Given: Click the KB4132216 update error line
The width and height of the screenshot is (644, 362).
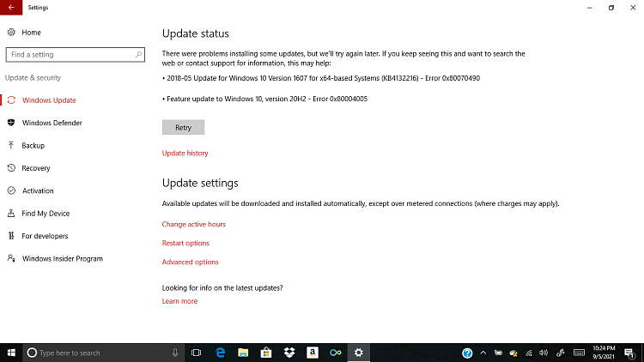Looking at the screenshot, I should pos(321,78).
